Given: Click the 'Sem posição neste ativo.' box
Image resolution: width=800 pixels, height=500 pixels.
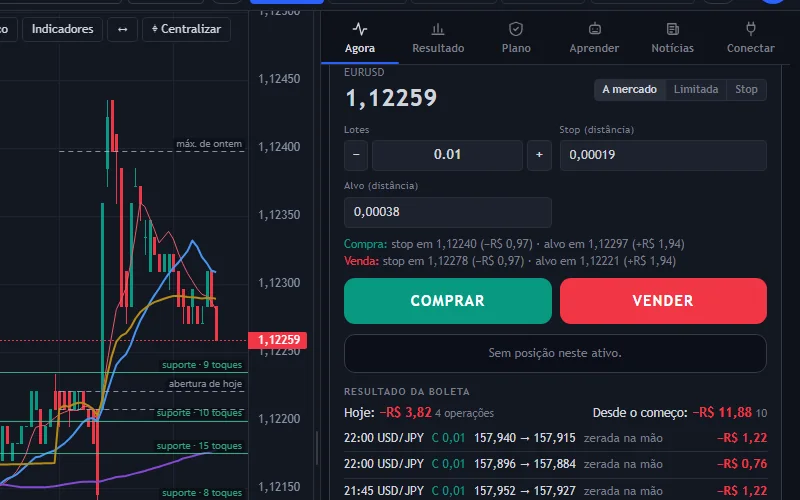Looking at the screenshot, I should 555,353.
